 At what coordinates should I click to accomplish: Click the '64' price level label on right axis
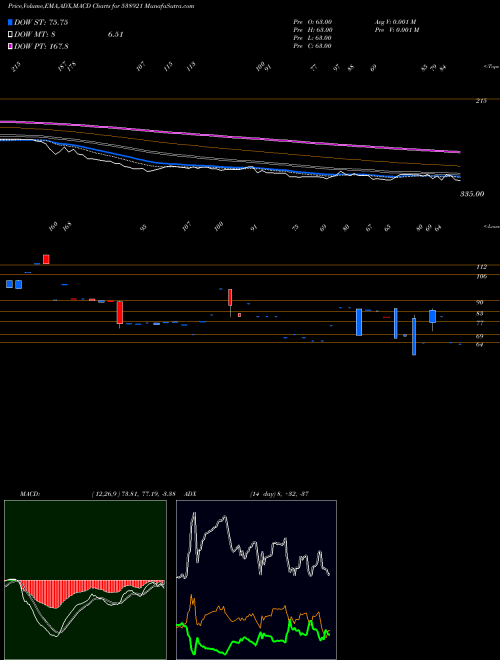coord(480,345)
